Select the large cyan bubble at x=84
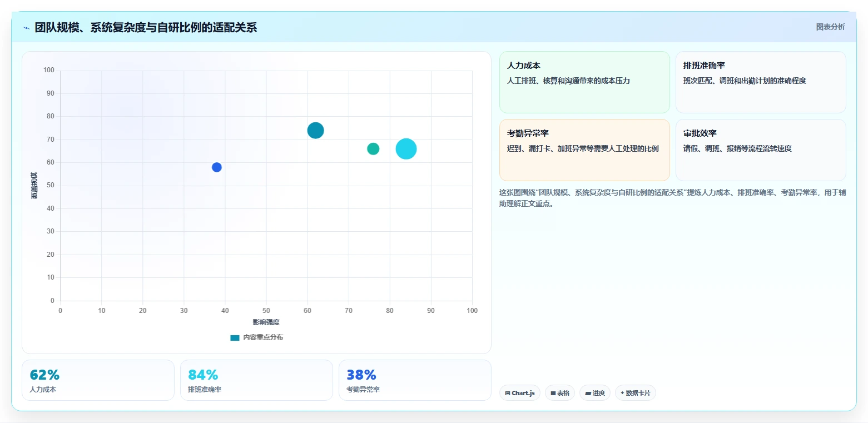The height and width of the screenshot is (423, 868). click(x=406, y=148)
